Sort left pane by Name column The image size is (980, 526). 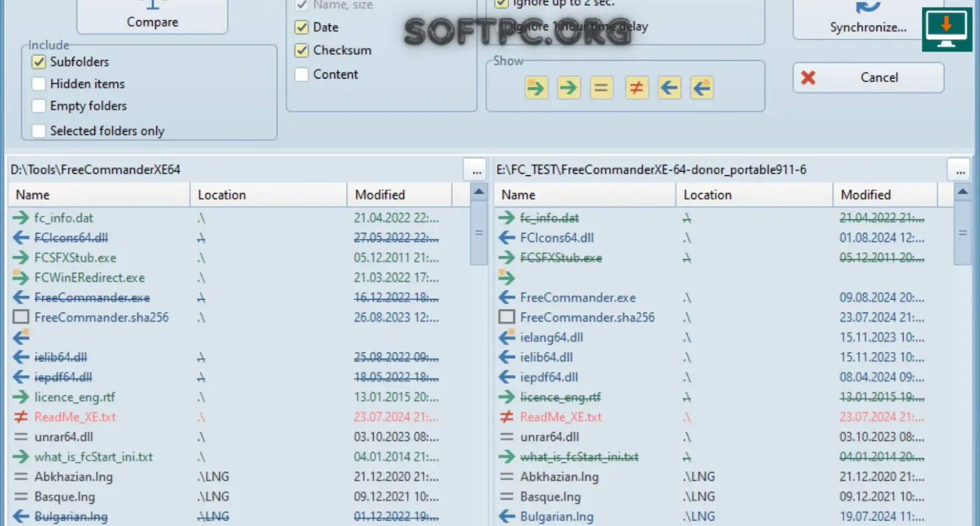99,195
